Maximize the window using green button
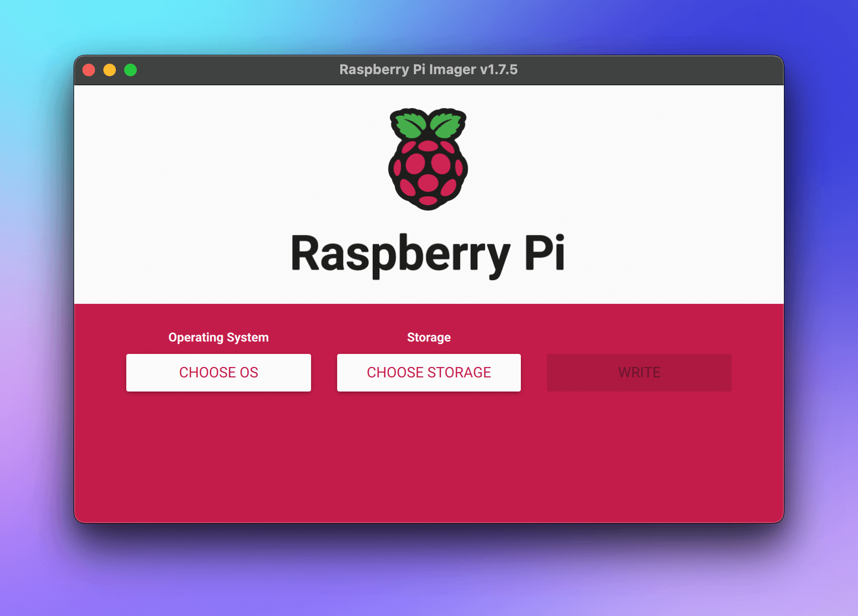The image size is (858, 616). click(x=130, y=70)
